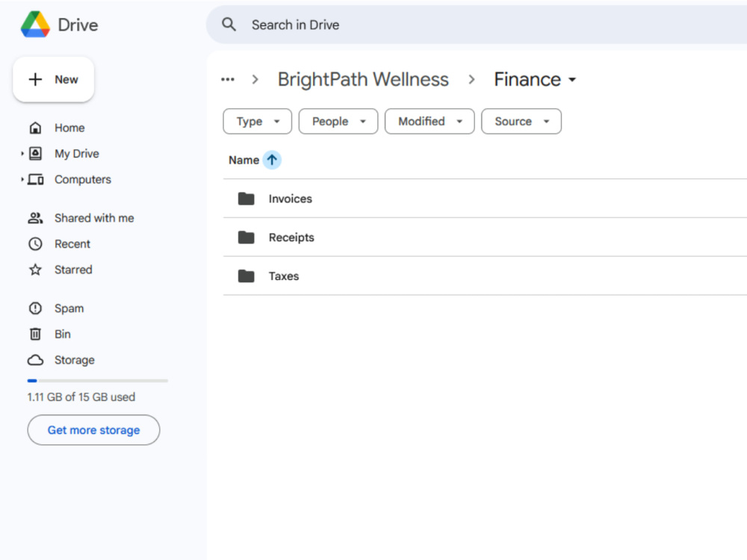747x560 pixels.
Task: Click the search magnifier icon
Action: pyautogui.click(x=229, y=25)
